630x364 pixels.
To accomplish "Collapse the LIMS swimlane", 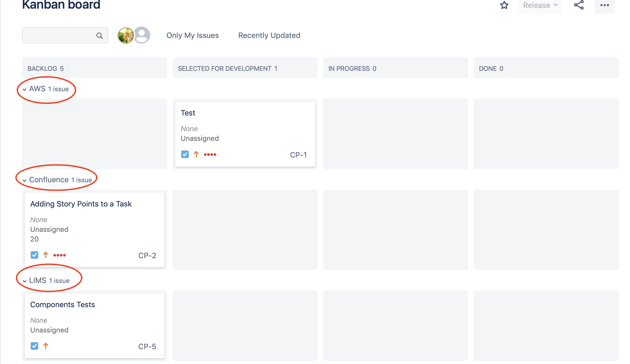I will click(24, 281).
